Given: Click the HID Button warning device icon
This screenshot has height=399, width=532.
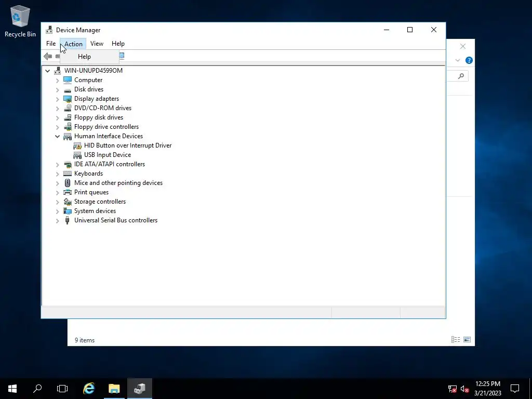Looking at the screenshot, I should (x=77, y=145).
